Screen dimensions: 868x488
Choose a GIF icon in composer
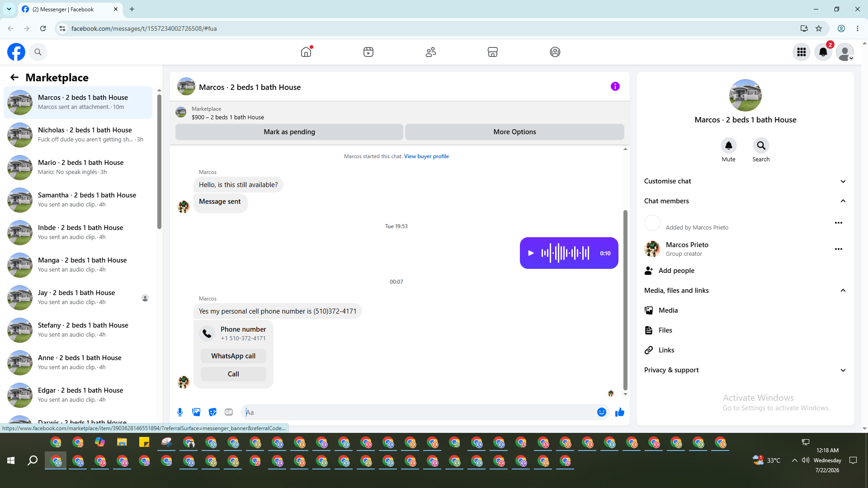[x=229, y=412]
